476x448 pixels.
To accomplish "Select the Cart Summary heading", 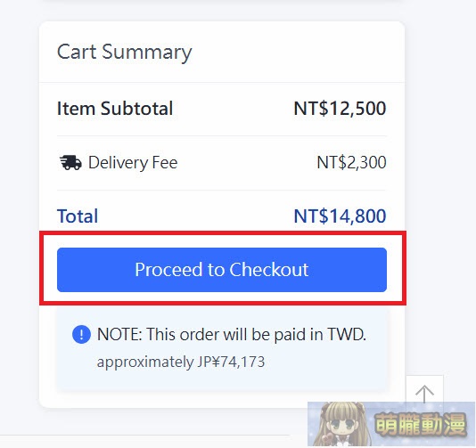I will (x=125, y=53).
